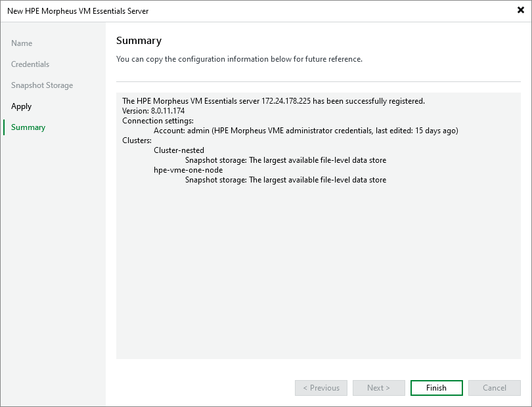Close the New HPE Morpheus VM Essentials Server window
The image size is (532, 407).
520,10
